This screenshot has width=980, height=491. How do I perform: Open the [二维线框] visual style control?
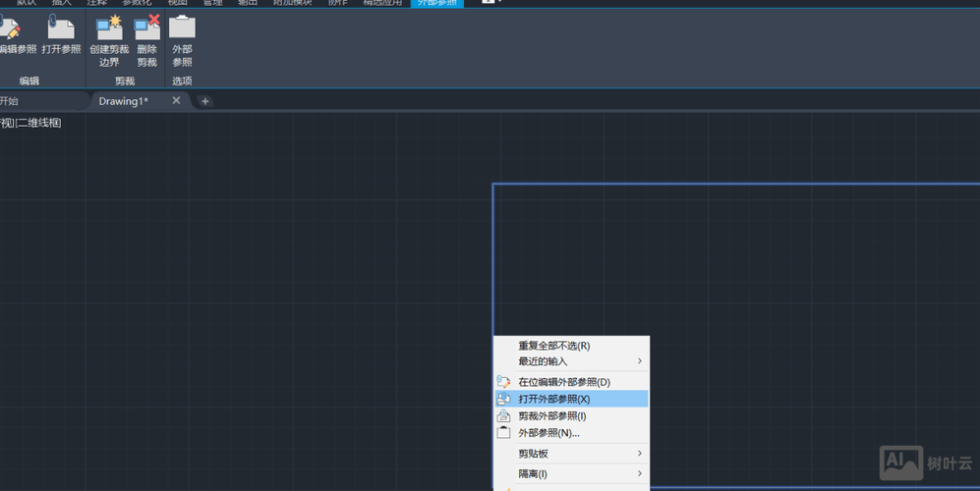[39, 123]
